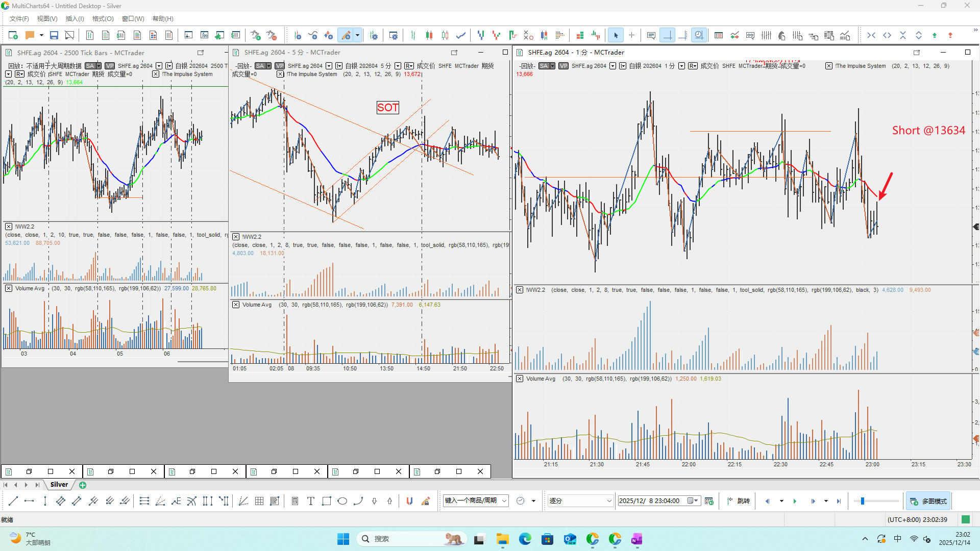Viewport: 980px width, 551px height.
Task: Click the save workspace floppy disk icon
Action: [x=54, y=35]
